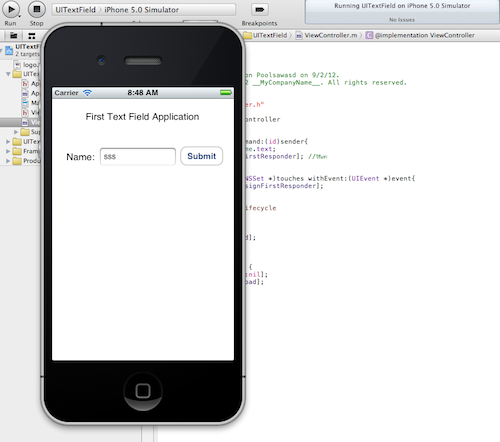Toggle the Breakpoints button

(259, 10)
